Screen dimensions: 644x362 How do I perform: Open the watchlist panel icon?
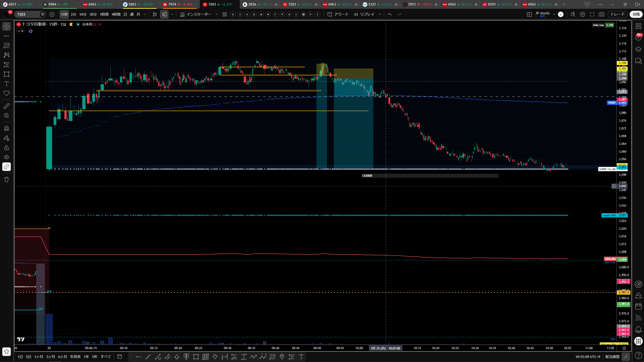[638, 26]
